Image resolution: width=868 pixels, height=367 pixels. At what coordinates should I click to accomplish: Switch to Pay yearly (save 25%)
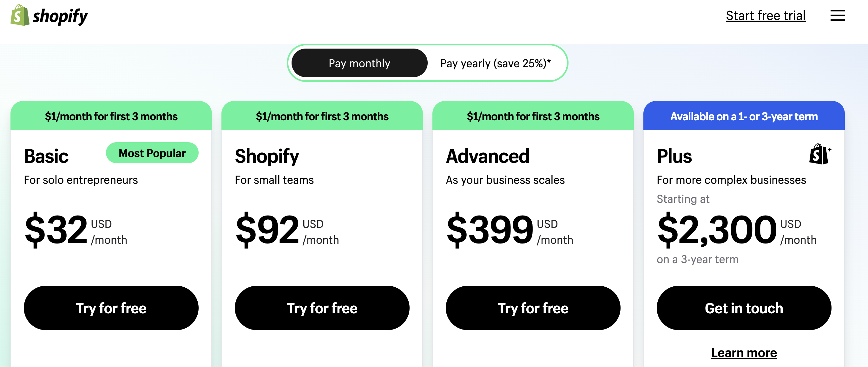click(495, 63)
